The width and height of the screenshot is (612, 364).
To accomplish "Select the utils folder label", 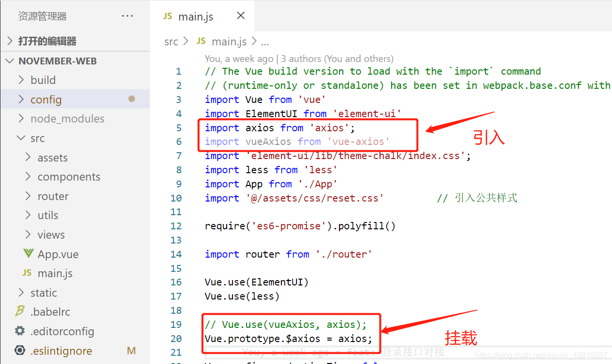I will (x=48, y=215).
